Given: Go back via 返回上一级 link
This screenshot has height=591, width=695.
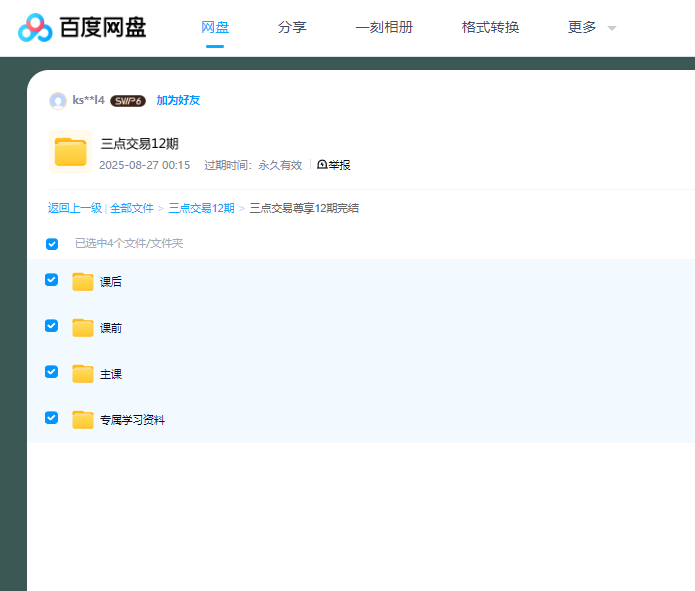Looking at the screenshot, I should click(75, 209).
